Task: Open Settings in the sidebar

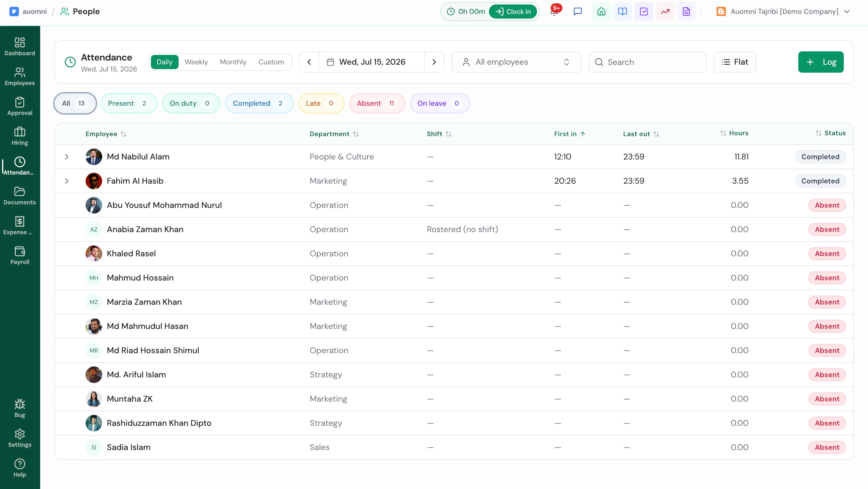Action: 19,438
